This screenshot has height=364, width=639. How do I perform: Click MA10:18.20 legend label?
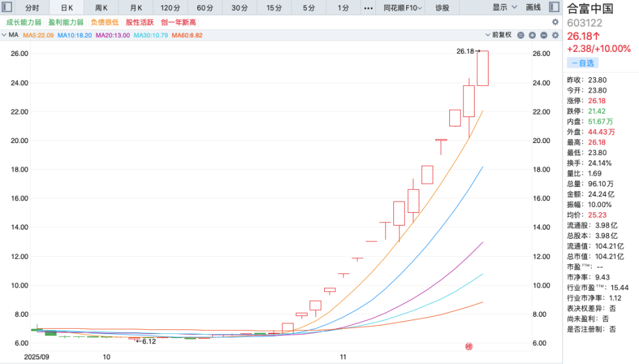pyautogui.click(x=75, y=35)
